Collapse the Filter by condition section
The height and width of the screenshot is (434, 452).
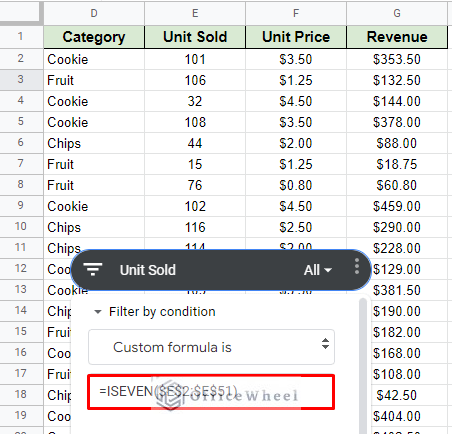(98, 312)
